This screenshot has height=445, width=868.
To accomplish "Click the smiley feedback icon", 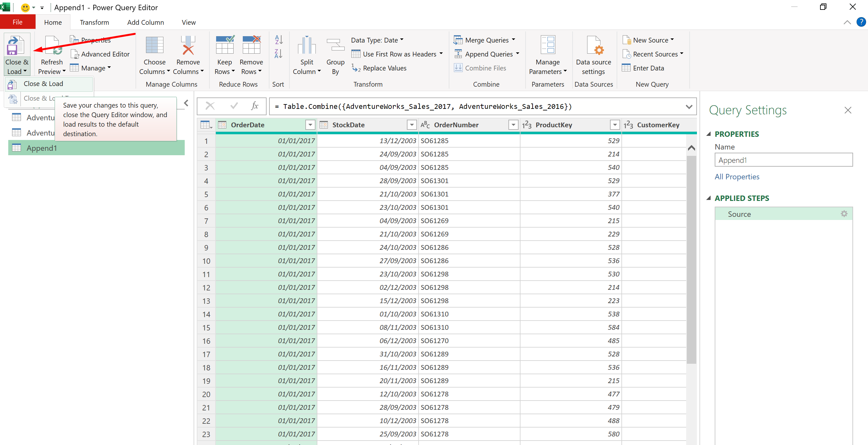I will tap(25, 7).
